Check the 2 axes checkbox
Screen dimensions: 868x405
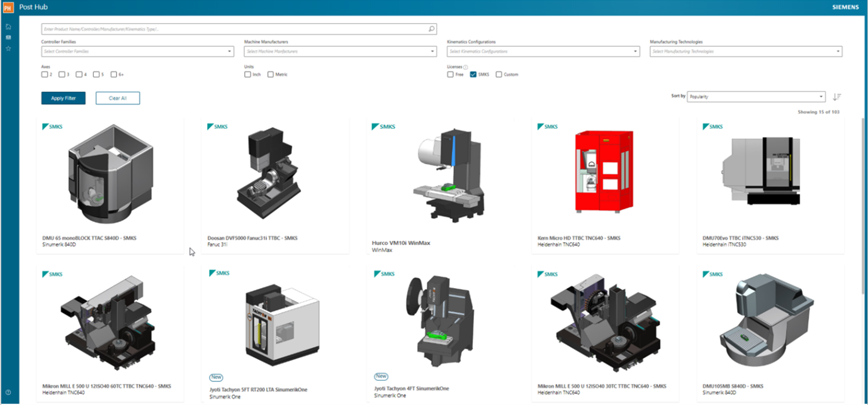[x=45, y=74]
